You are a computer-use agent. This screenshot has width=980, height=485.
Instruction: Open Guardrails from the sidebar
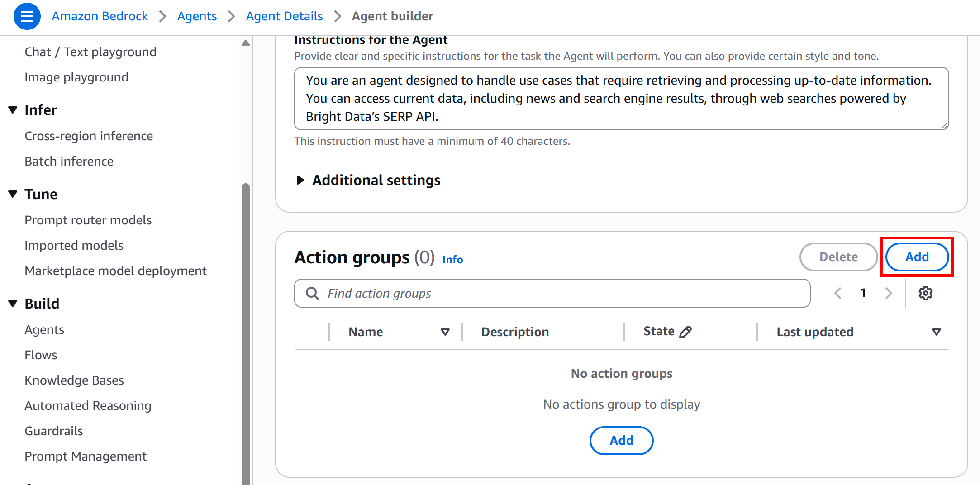[54, 431]
